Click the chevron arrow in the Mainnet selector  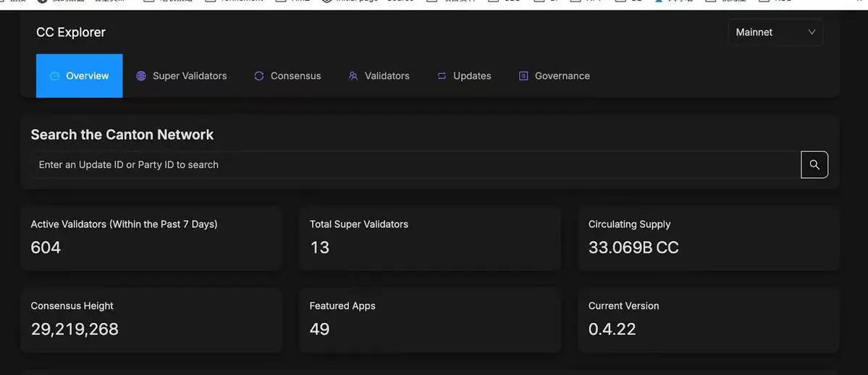pyautogui.click(x=812, y=32)
